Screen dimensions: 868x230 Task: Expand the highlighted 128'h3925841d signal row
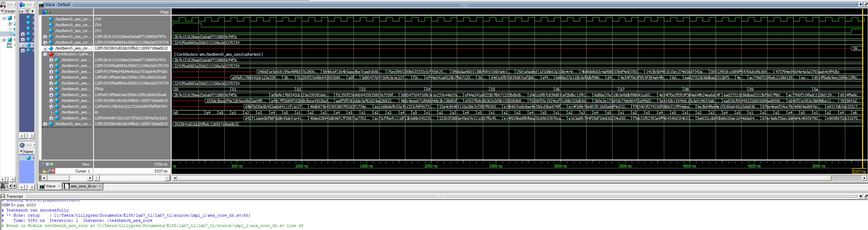click(x=45, y=49)
